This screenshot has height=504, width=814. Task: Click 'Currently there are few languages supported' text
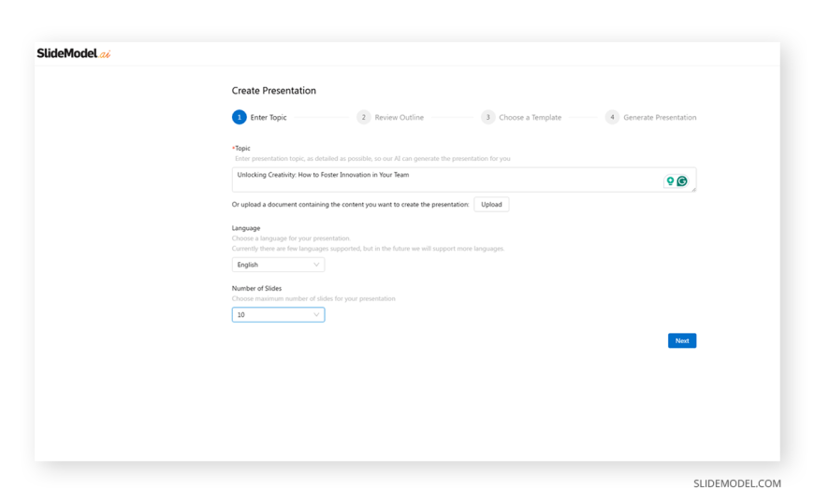click(368, 249)
